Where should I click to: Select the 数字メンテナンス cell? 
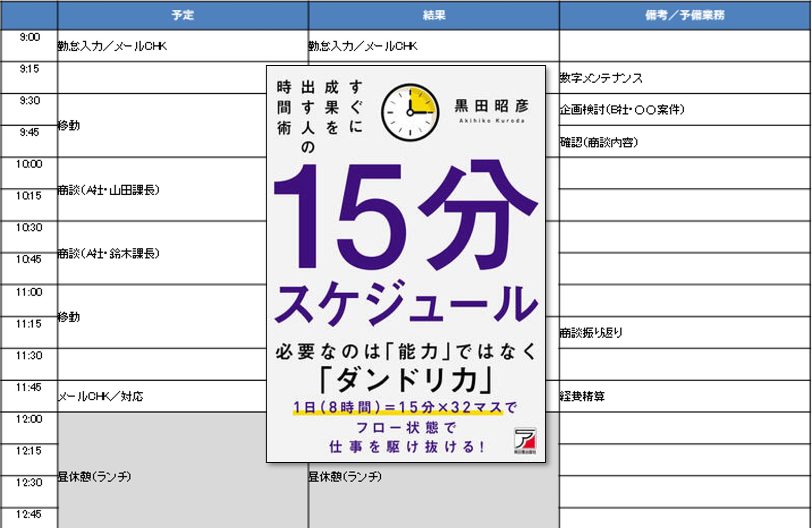click(685, 78)
